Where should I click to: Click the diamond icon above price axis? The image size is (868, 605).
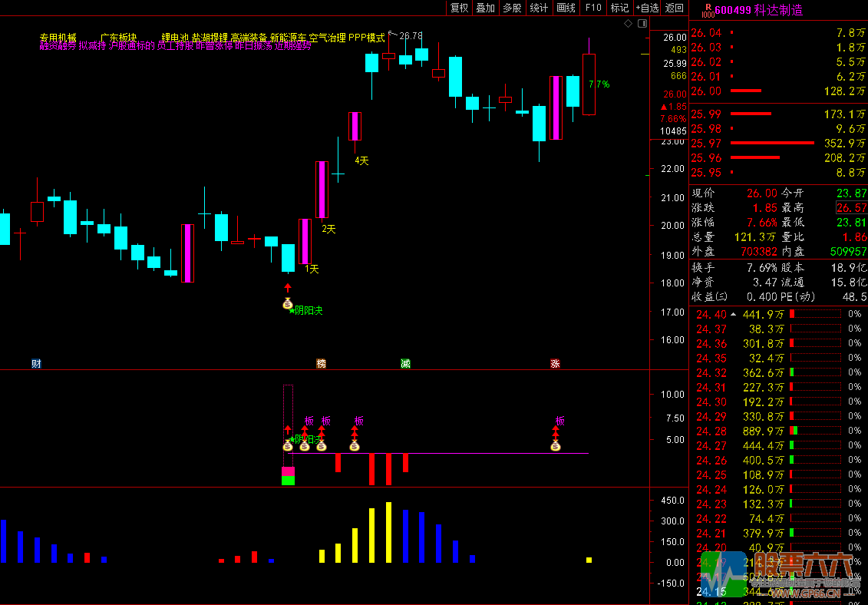point(628,24)
